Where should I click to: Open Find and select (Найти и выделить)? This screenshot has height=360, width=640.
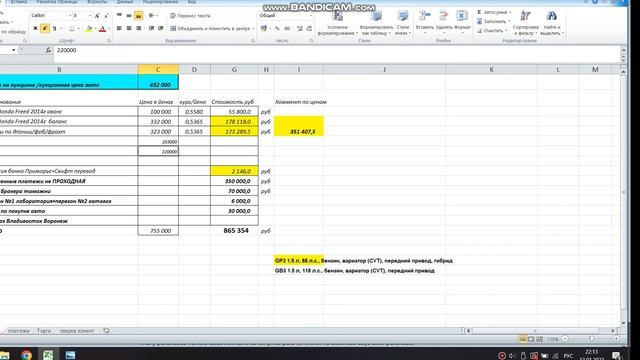point(551,22)
